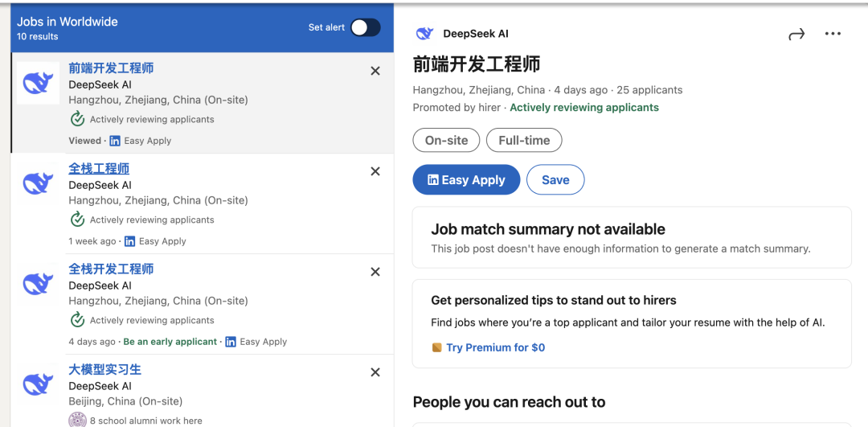Dismiss the 大模型实习生 job listing
Image resolution: width=868 pixels, height=427 pixels.
(x=375, y=372)
